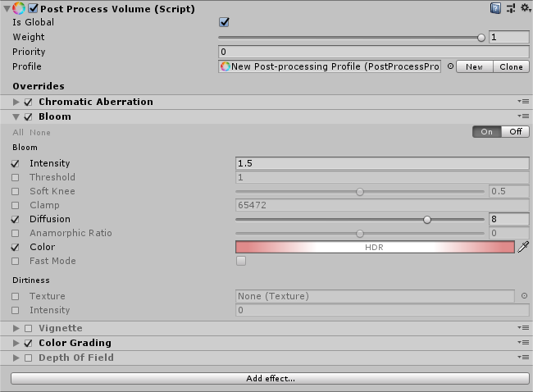Enable the Threshold override checkbox
The height and width of the screenshot is (392, 533).
tap(16, 177)
